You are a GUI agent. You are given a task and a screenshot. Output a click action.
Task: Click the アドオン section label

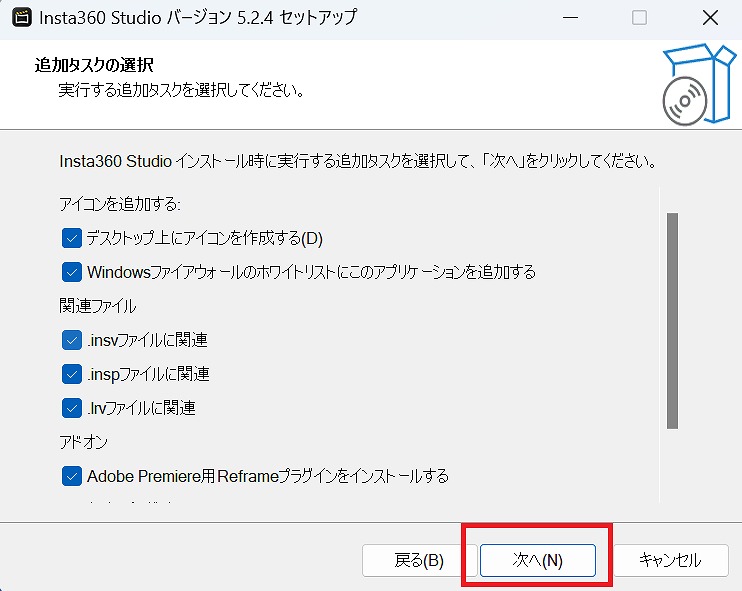[83, 442]
